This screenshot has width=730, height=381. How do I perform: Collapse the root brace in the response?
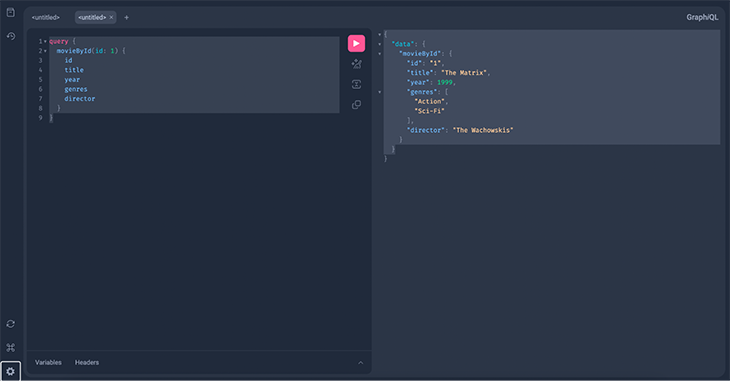point(379,34)
